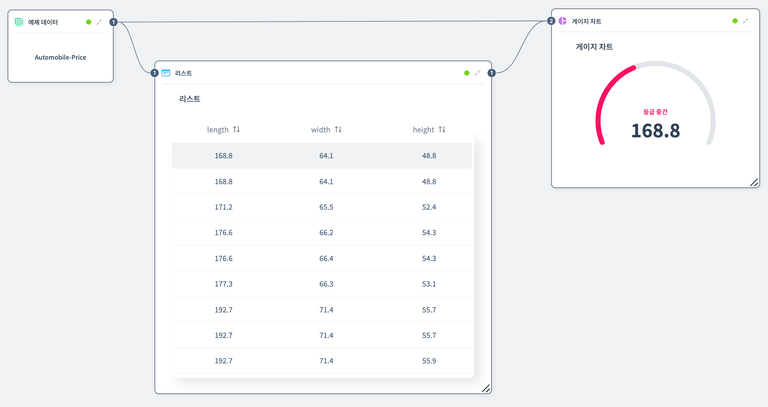Click the 예제 데이터 node table icon
The height and width of the screenshot is (407, 768).
tap(19, 21)
